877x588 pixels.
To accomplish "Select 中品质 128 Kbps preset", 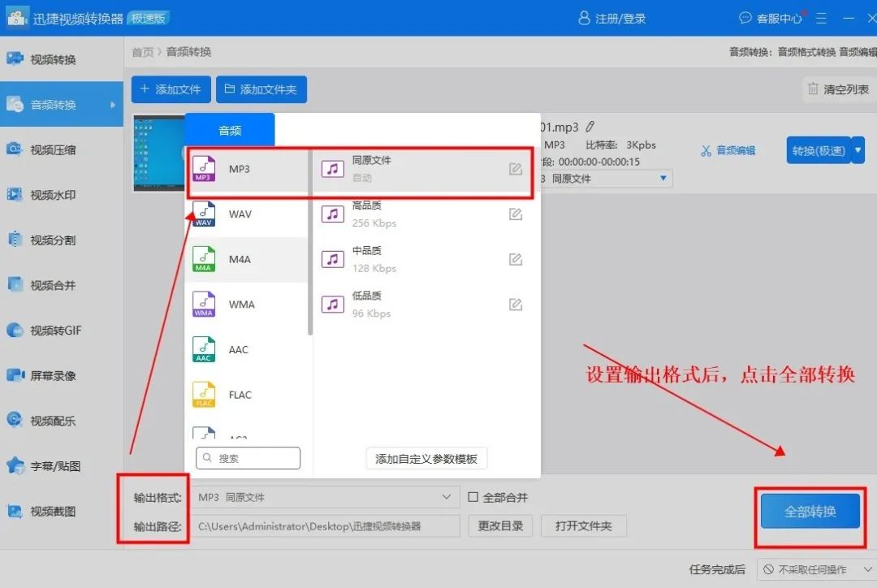I will [x=422, y=259].
